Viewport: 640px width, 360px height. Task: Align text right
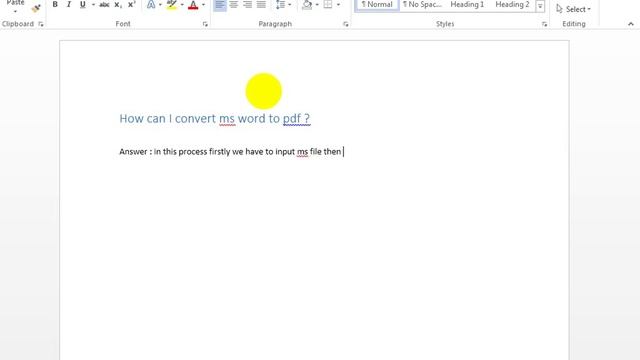(x=248, y=4)
